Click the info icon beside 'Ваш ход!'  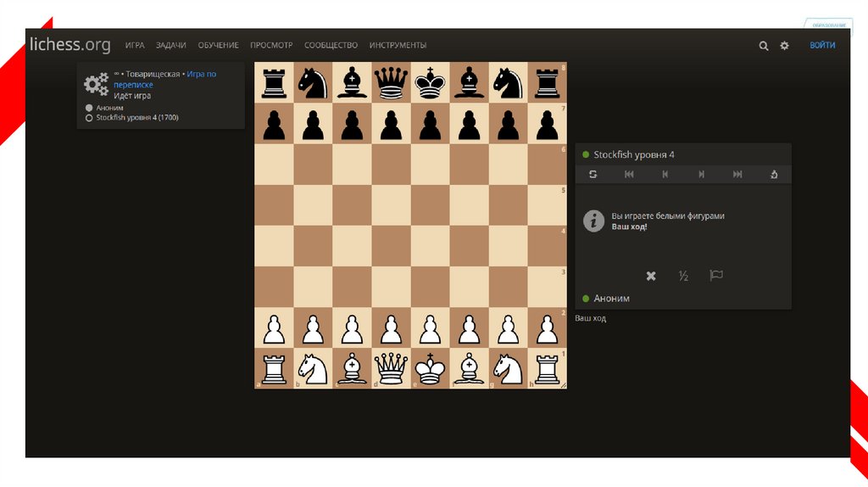[x=593, y=221]
